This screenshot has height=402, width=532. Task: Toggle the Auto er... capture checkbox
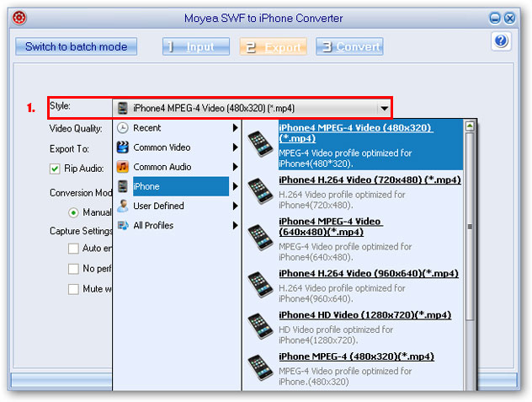tap(73, 249)
